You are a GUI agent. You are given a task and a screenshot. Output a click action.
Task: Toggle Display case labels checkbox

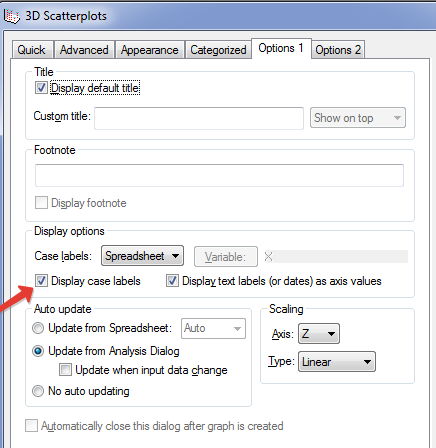[x=41, y=281]
